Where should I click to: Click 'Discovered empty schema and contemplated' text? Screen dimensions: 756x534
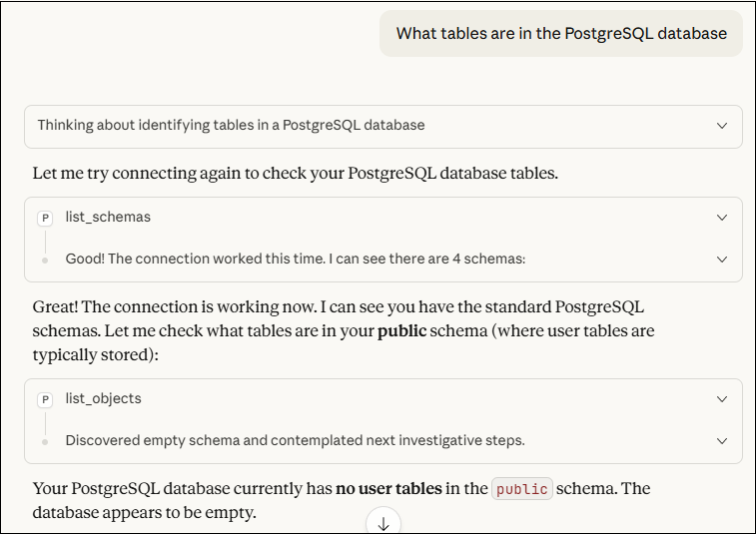pos(295,441)
